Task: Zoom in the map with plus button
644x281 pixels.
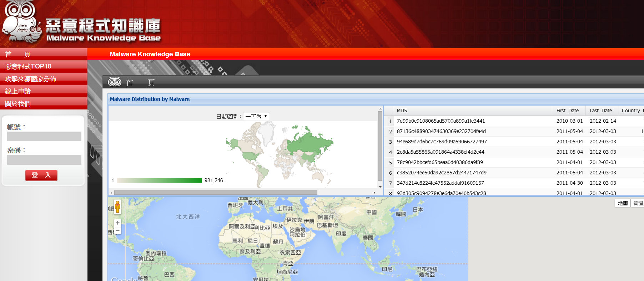Action: click(117, 223)
